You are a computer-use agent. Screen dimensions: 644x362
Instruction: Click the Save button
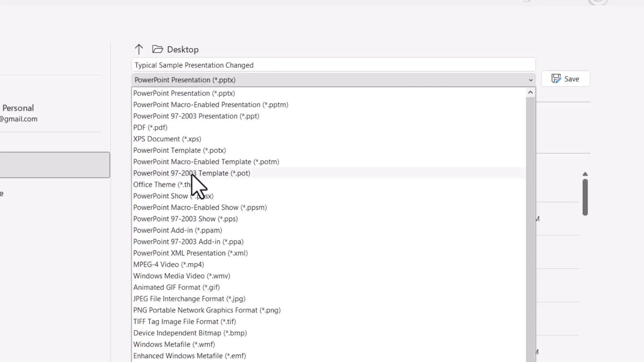[566, 79]
